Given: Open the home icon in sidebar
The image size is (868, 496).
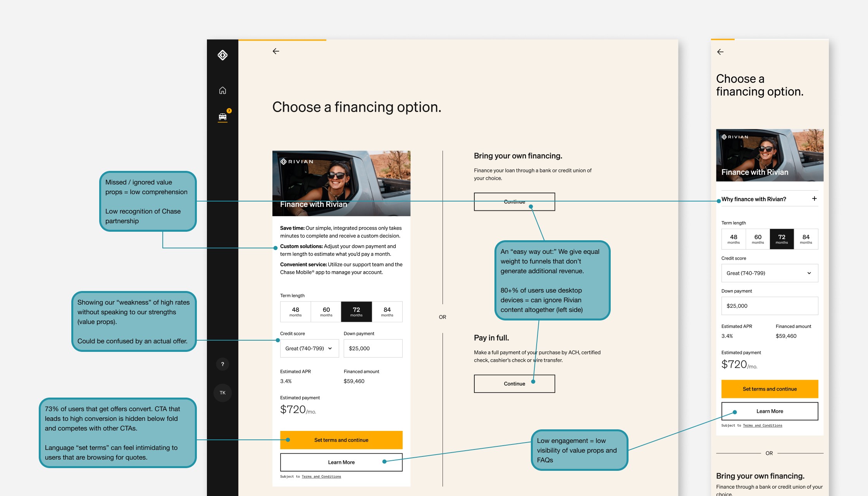Looking at the screenshot, I should pos(222,90).
